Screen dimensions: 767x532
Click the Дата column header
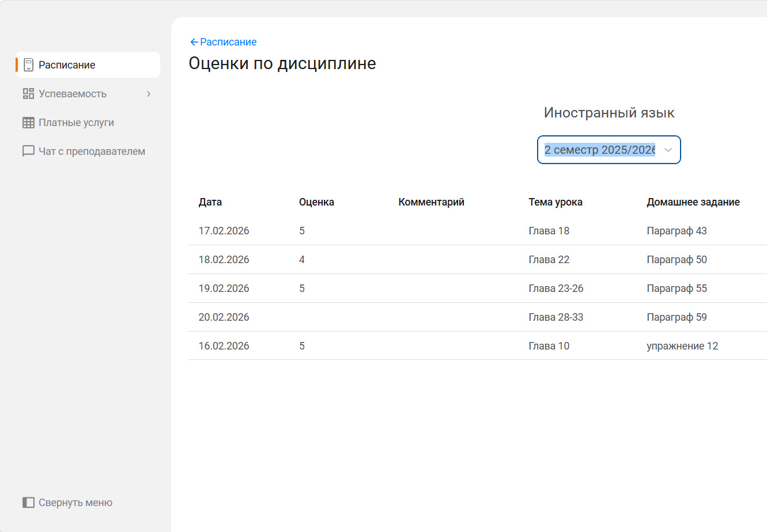pos(210,202)
